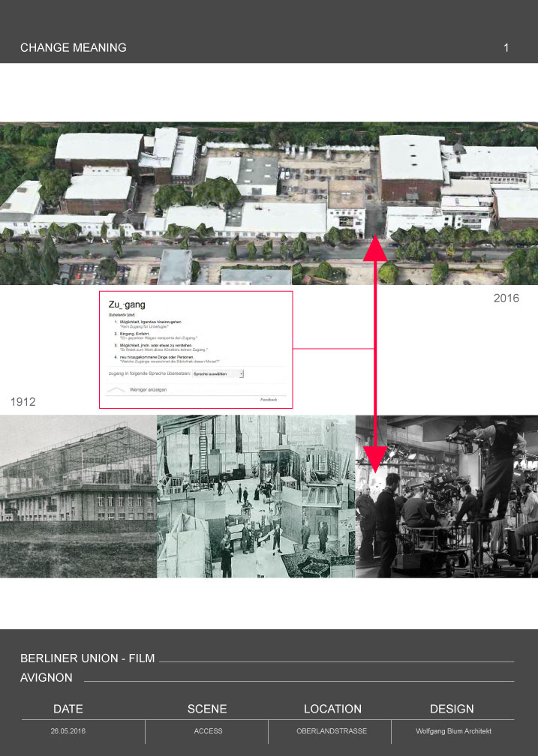Click the "CHANGE MEANING" header title
Viewport: 538px width, 756px height.
click(74, 48)
